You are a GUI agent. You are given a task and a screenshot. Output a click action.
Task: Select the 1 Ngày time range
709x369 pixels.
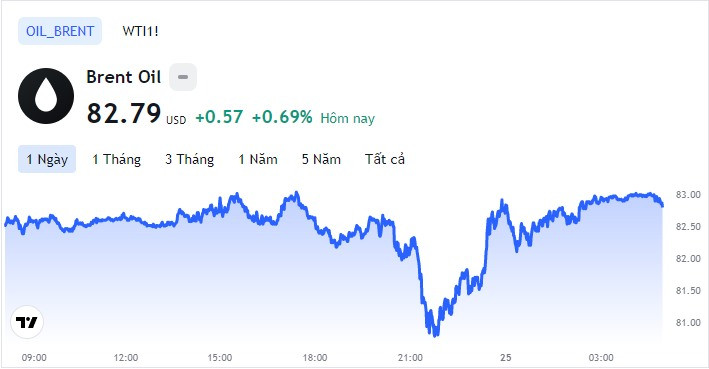coord(47,159)
